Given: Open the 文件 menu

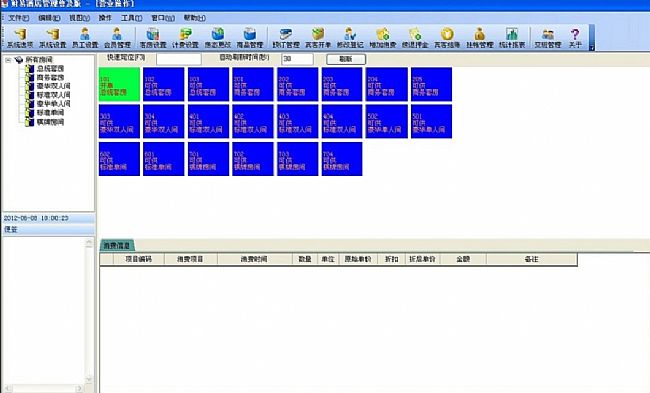Looking at the screenshot, I should coord(18,18).
